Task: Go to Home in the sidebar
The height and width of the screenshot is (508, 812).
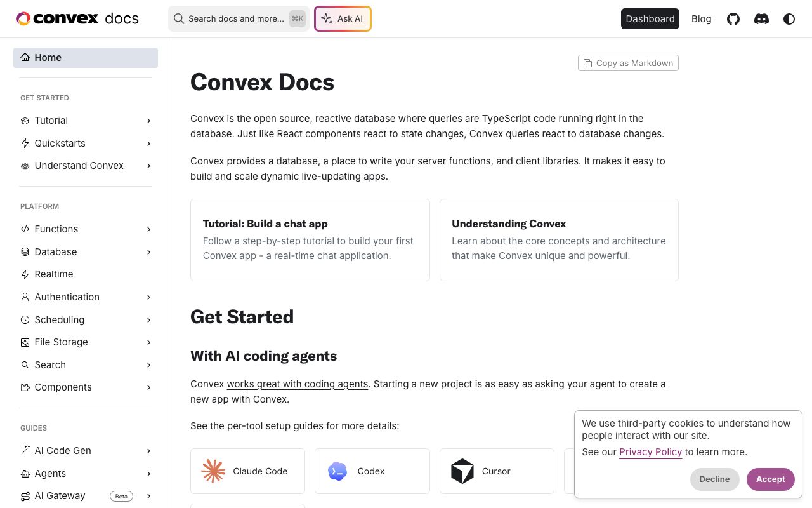Action: [x=86, y=57]
